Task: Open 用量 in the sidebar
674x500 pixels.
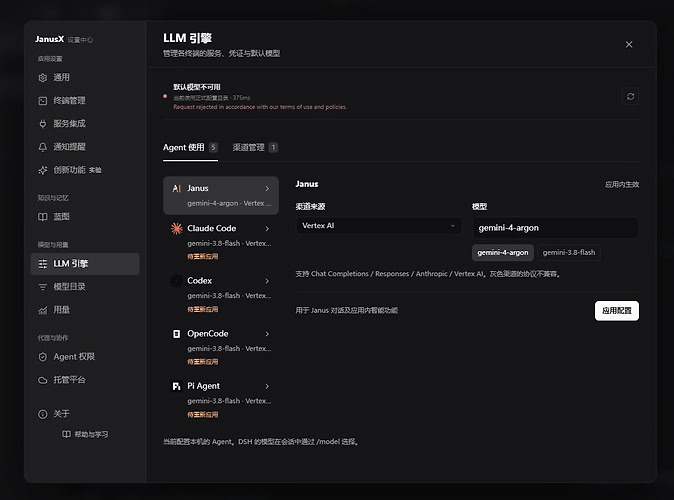Action: point(85,310)
